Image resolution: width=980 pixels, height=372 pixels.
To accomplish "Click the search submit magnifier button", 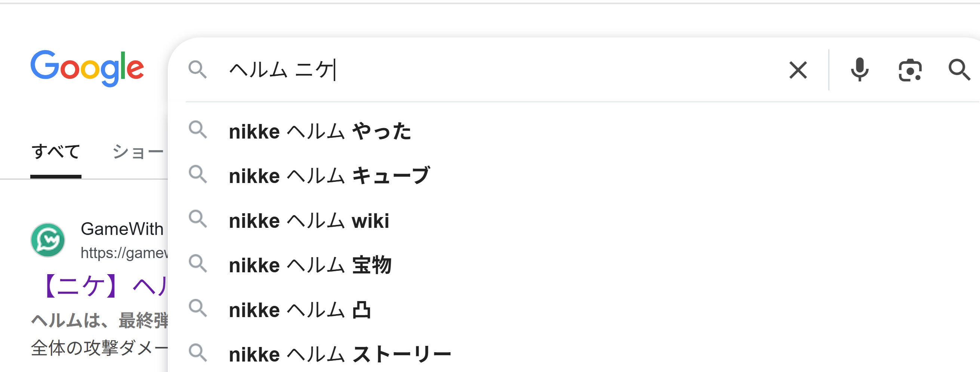I will tap(959, 70).
